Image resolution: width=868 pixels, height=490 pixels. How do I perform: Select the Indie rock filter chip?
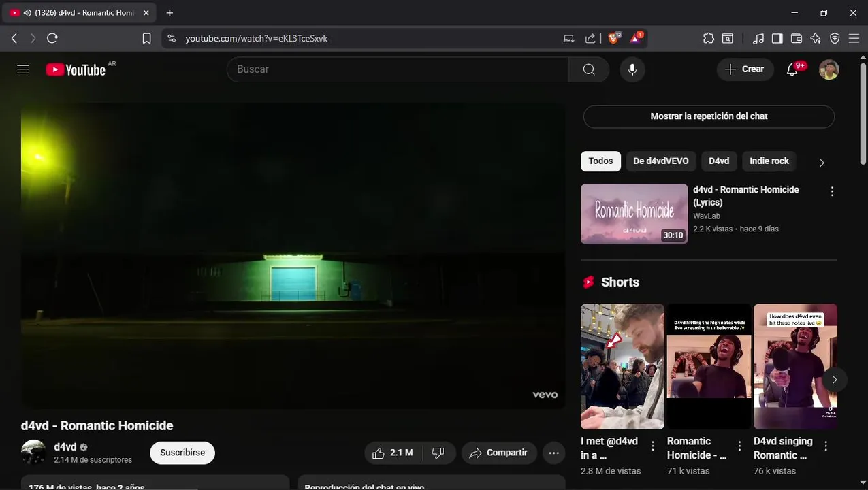click(769, 161)
